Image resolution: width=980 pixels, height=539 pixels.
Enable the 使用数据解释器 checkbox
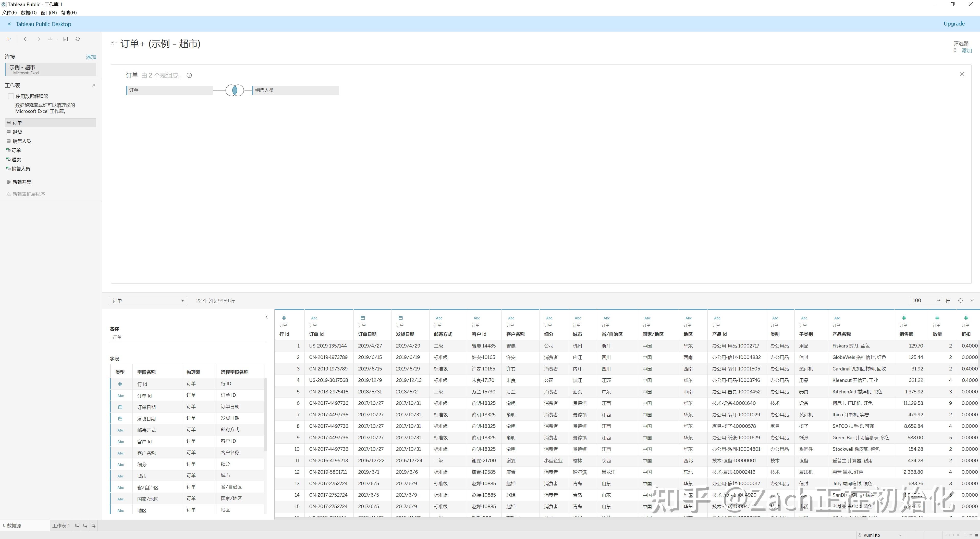11,96
